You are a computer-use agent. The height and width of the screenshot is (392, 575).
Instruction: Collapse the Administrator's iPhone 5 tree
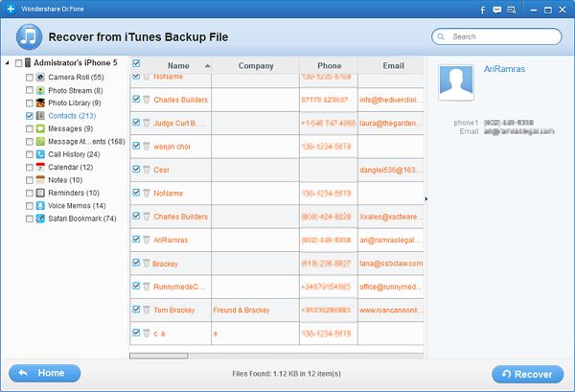pos(8,63)
